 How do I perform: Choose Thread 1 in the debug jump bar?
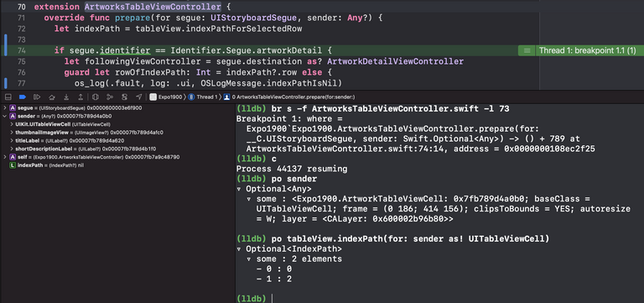pos(204,97)
